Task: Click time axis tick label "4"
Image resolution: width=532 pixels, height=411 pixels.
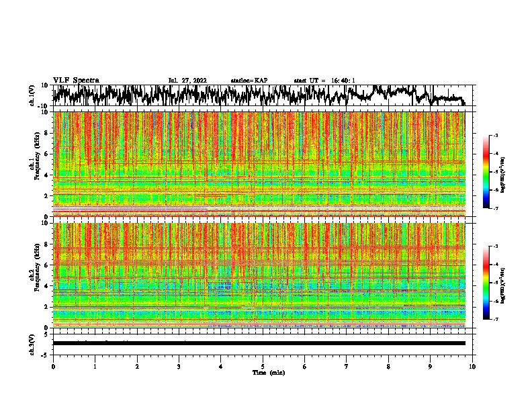Action: coord(221,367)
